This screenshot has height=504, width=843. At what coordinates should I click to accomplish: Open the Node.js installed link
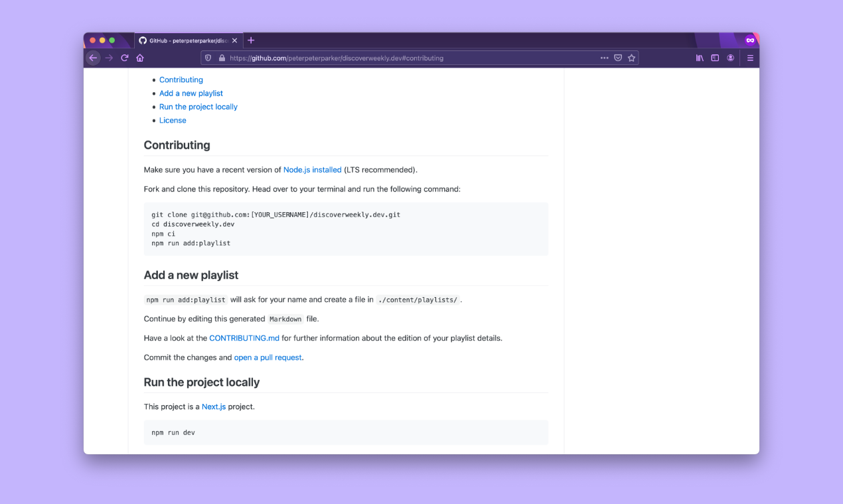(x=312, y=169)
